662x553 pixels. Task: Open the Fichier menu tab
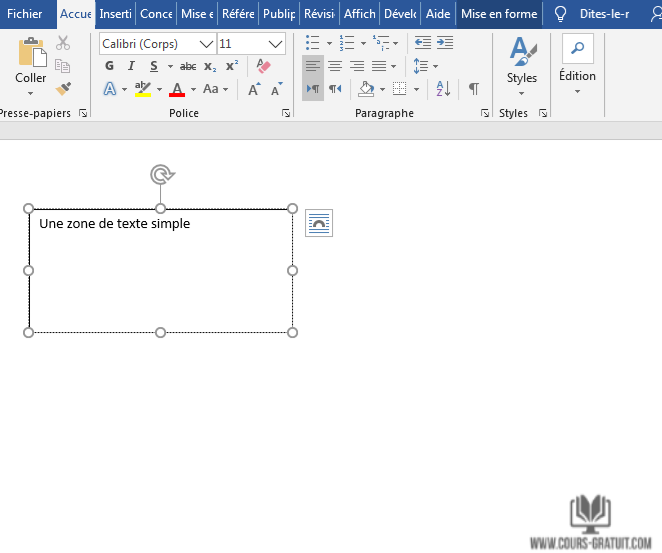pos(25,14)
